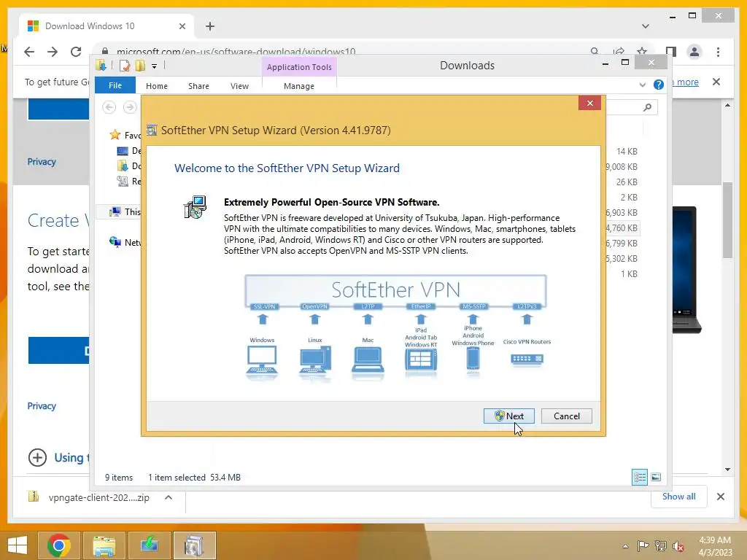
Task: Click the 26 KB file size entry
Action: (x=627, y=182)
